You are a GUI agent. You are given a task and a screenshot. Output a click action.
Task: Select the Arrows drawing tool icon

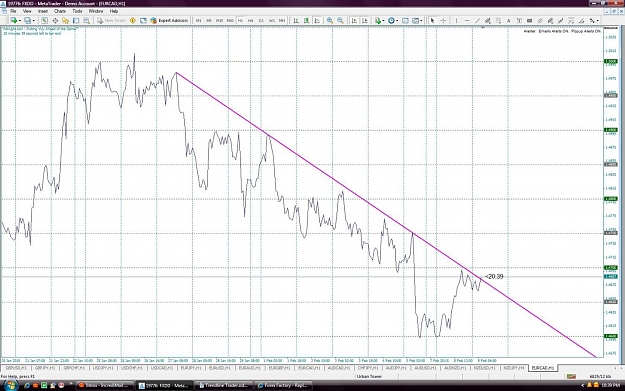[593, 20]
